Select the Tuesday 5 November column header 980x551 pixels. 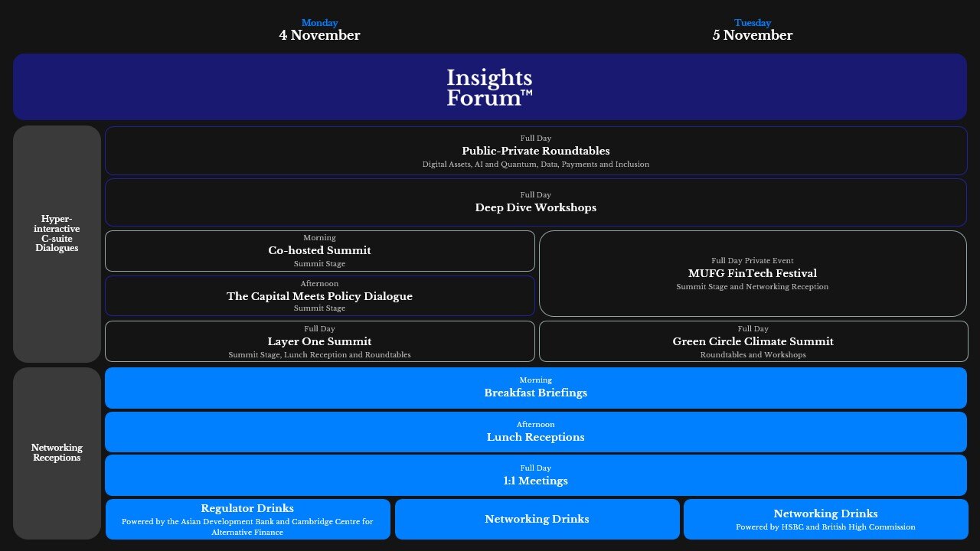pos(753,30)
